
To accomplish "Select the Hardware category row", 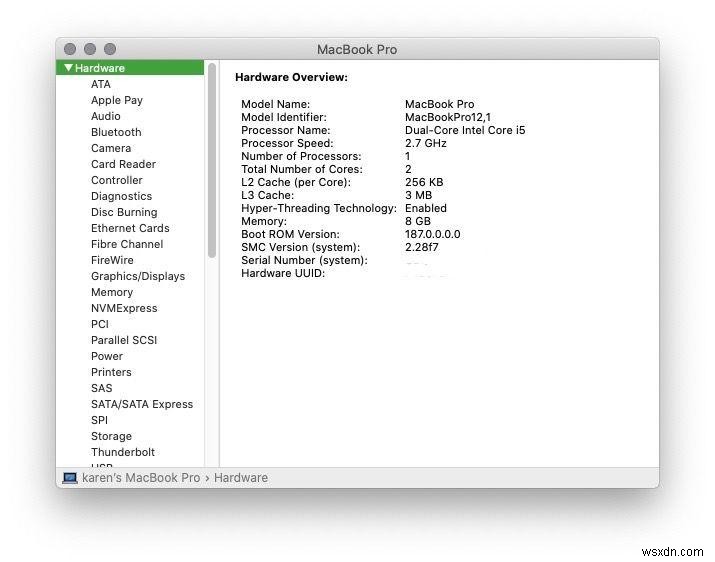I will pyautogui.click(x=130, y=68).
